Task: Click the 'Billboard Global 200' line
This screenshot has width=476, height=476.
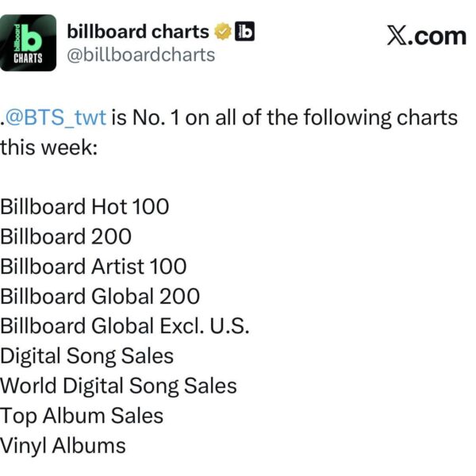Action: pos(100,297)
